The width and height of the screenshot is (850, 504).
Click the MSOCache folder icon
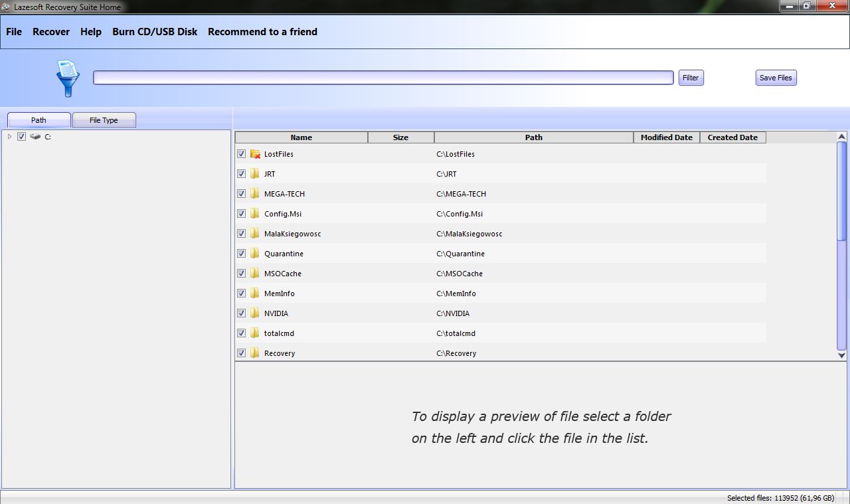255,274
